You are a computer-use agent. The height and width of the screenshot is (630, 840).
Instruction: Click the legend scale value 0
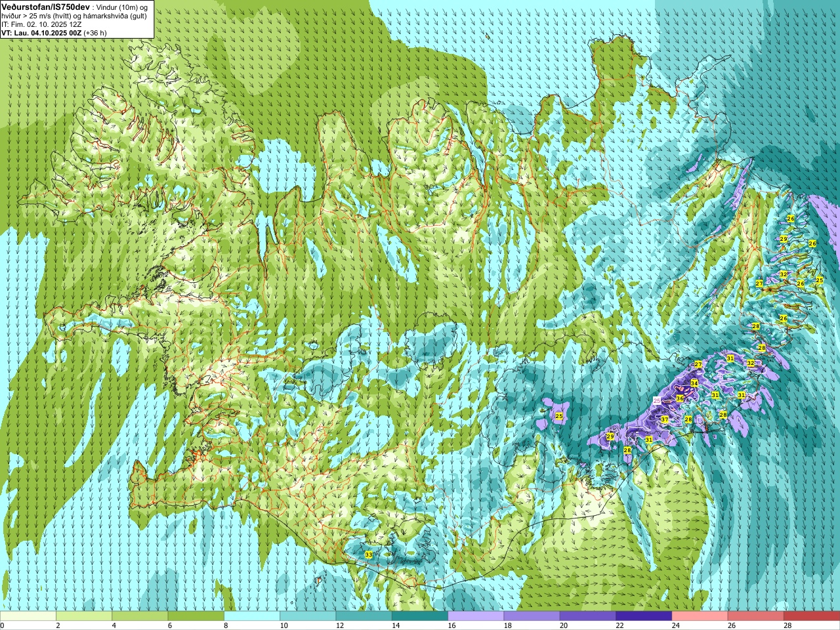click(3, 625)
